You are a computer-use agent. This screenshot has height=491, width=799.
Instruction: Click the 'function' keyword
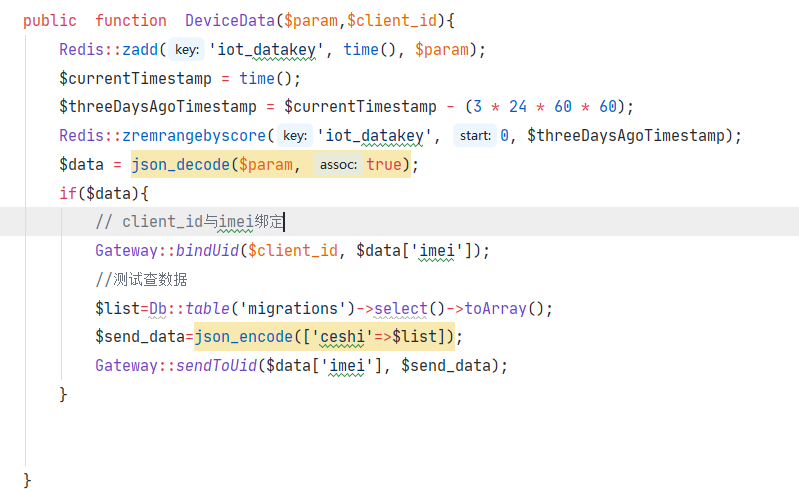(131, 21)
